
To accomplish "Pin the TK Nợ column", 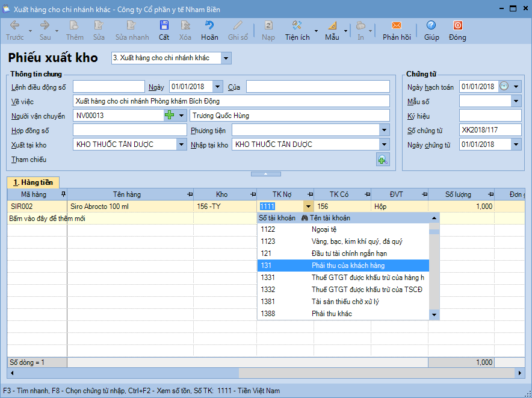I will click(x=310, y=194).
